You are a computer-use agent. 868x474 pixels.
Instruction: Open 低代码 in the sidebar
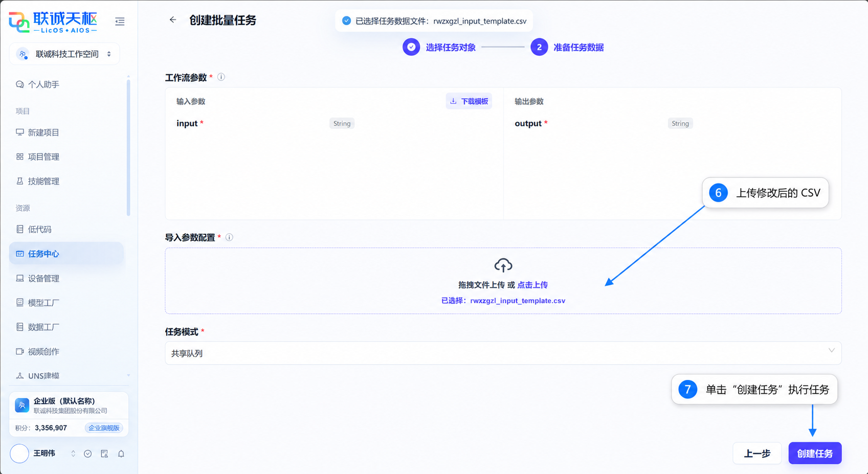pos(66,230)
